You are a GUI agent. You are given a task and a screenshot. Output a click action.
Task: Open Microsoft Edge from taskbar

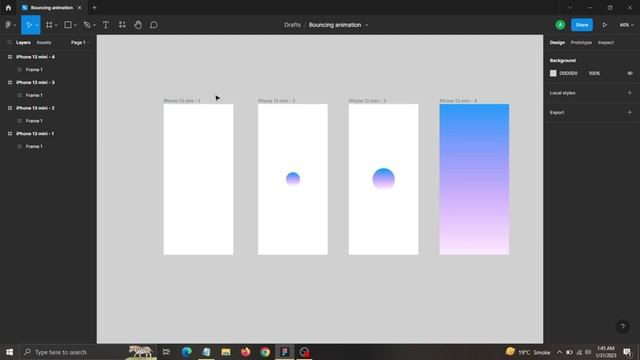[x=187, y=352]
